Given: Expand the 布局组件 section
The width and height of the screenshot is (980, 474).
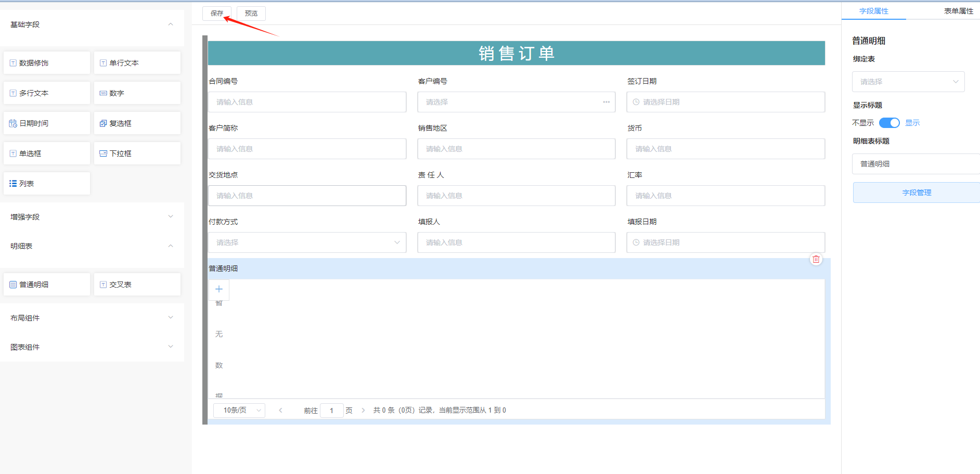Looking at the screenshot, I should pyautogui.click(x=92, y=318).
